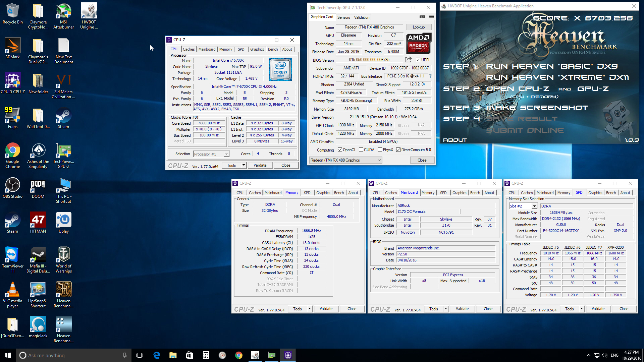
Task: Open the Validation tab in GPU-Z
Action: click(362, 17)
